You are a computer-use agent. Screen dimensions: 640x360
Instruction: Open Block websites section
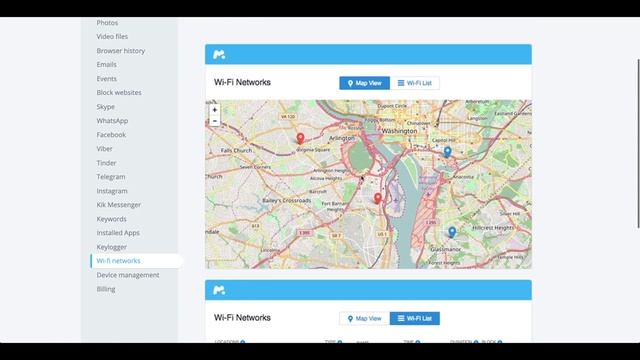[x=119, y=93]
